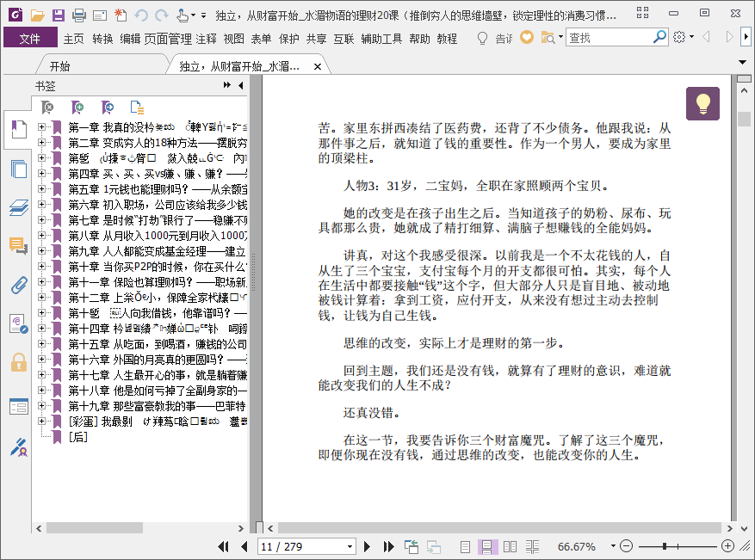The height and width of the screenshot is (560, 755).
Task: Go to the next page
Action: click(x=367, y=546)
